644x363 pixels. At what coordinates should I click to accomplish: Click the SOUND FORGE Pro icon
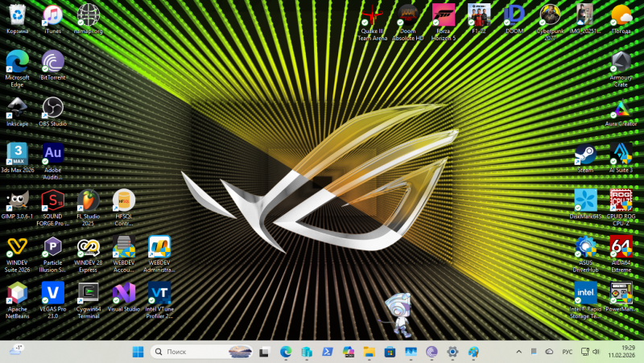coord(53,201)
